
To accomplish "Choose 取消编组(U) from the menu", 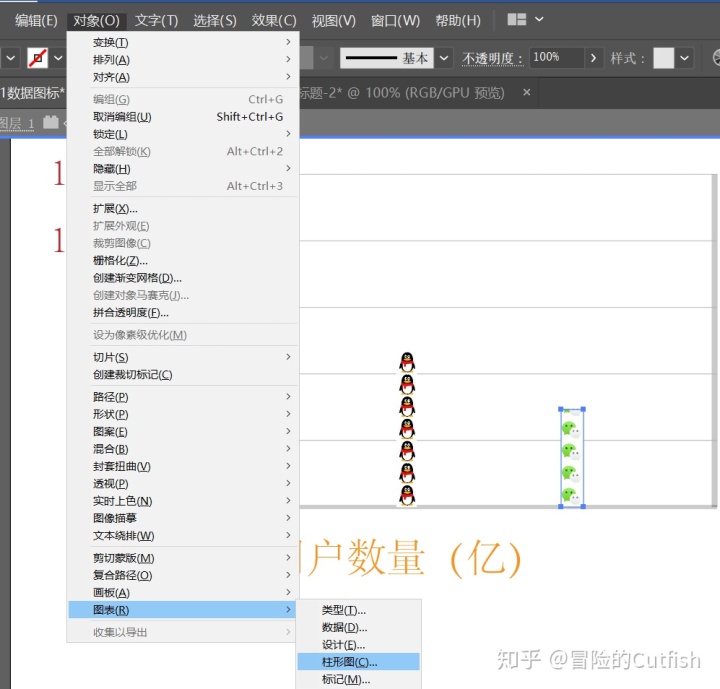I will [x=183, y=117].
